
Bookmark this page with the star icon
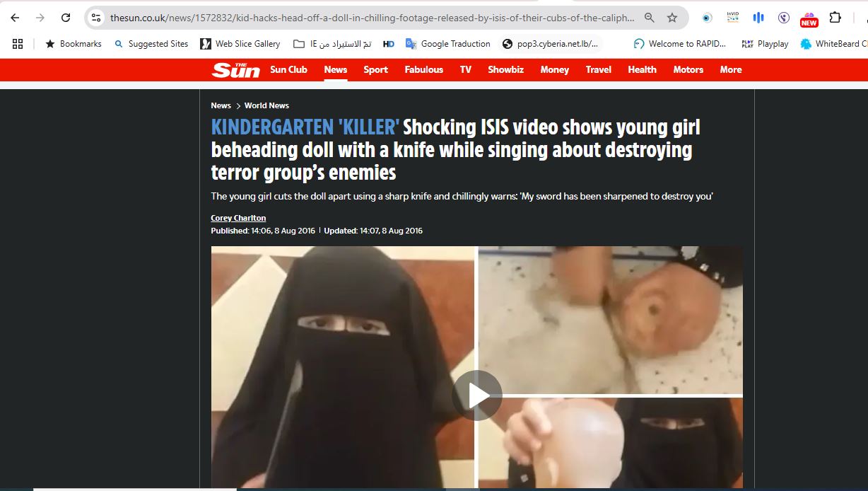[x=672, y=18]
